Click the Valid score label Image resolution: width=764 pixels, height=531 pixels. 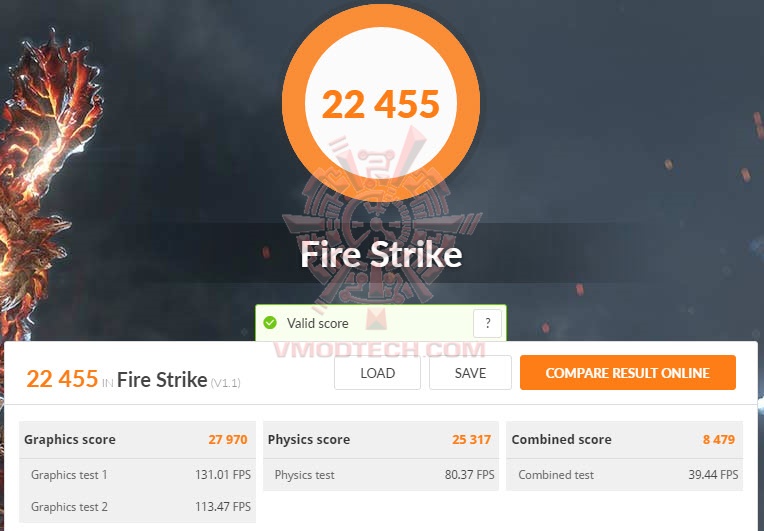coord(317,323)
